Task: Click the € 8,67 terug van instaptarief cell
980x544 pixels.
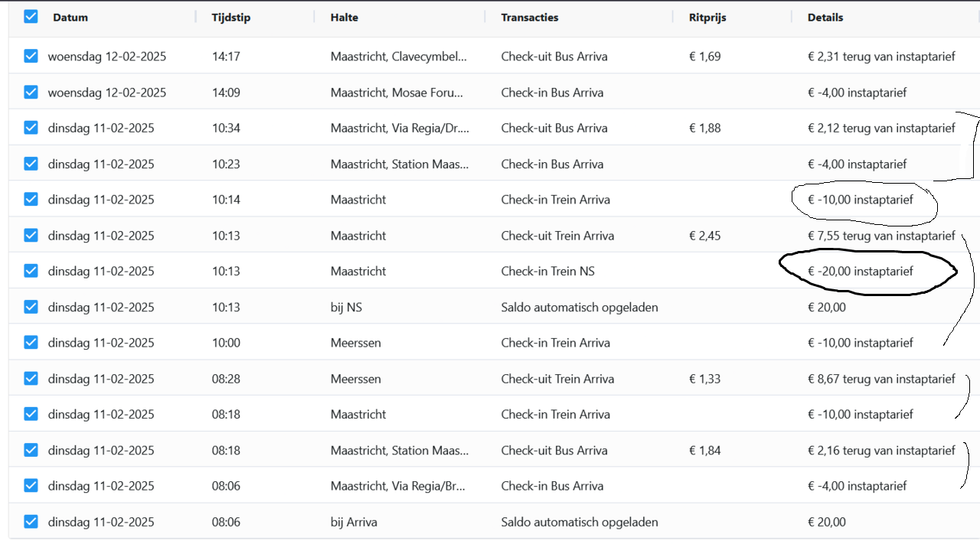Action: pyautogui.click(x=881, y=379)
